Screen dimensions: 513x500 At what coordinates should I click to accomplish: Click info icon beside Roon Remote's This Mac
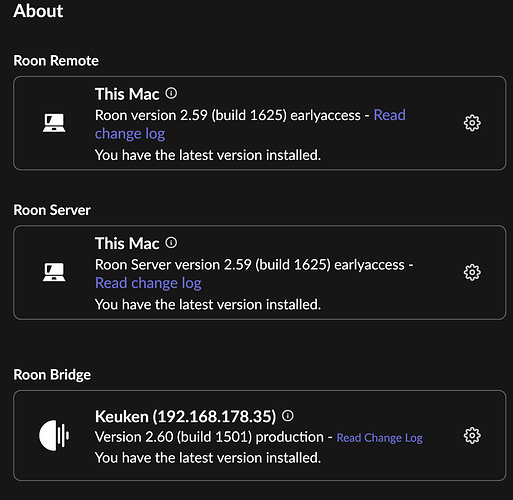pos(171,93)
